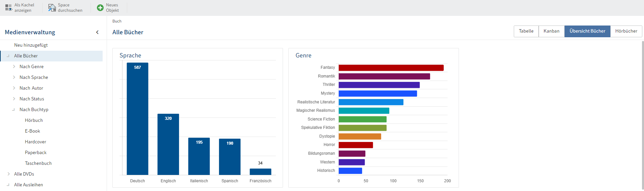Collapse the Alle Ausleihen tree node

coord(8,185)
